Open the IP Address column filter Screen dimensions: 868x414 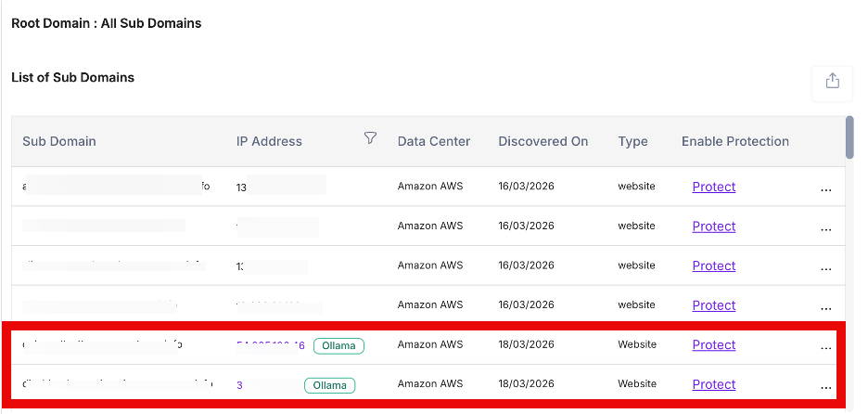370,138
